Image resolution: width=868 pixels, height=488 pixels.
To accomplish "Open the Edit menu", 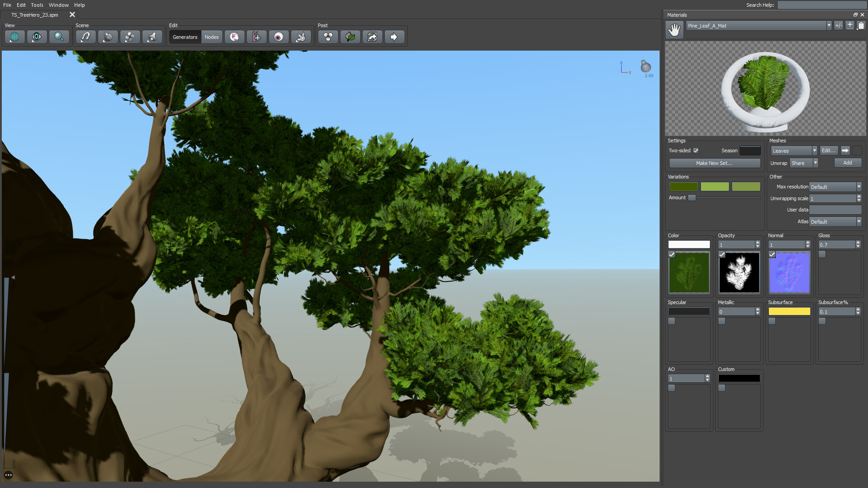I will point(21,5).
